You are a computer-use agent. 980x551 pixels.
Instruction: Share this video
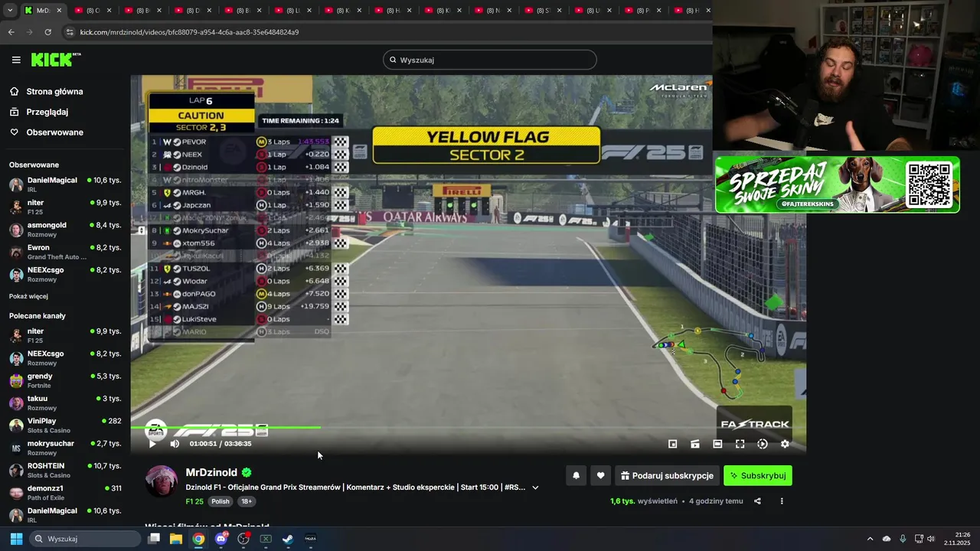[x=757, y=501]
